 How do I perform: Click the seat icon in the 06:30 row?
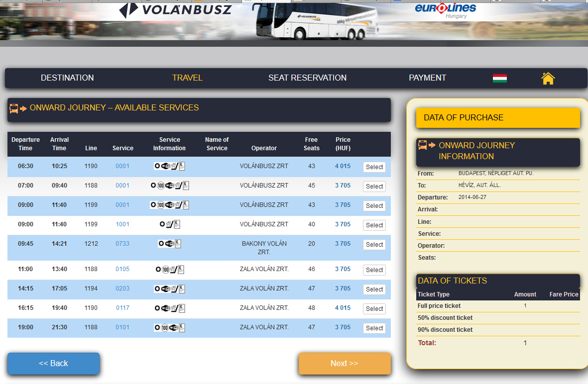click(x=175, y=166)
